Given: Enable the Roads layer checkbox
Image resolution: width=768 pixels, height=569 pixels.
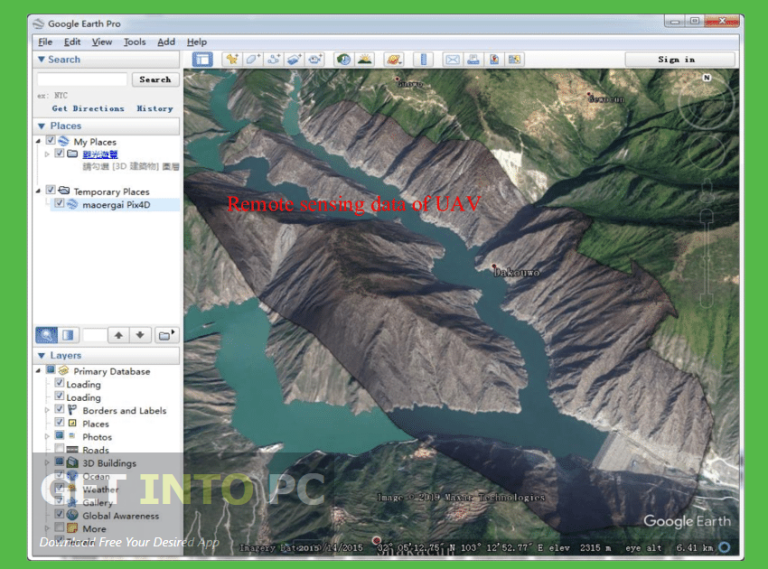Looking at the screenshot, I should coord(59,449).
